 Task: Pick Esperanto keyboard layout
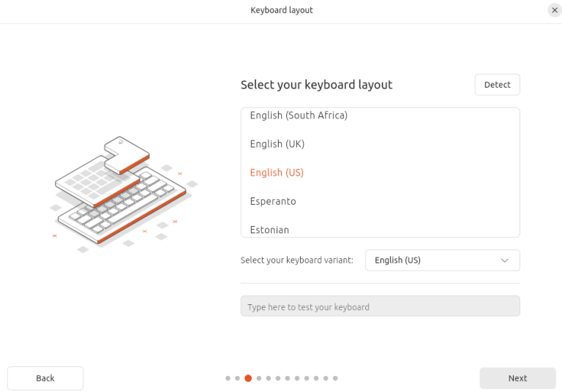(x=273, y=201)
